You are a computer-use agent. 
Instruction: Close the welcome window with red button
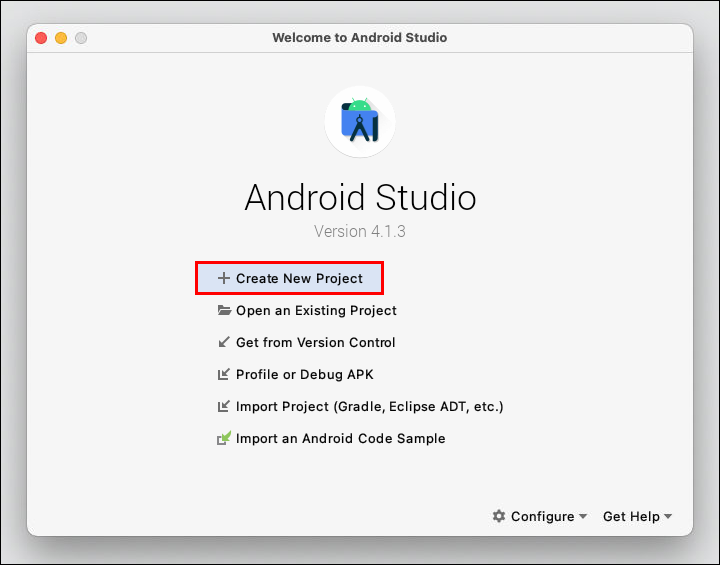(41, 38)
